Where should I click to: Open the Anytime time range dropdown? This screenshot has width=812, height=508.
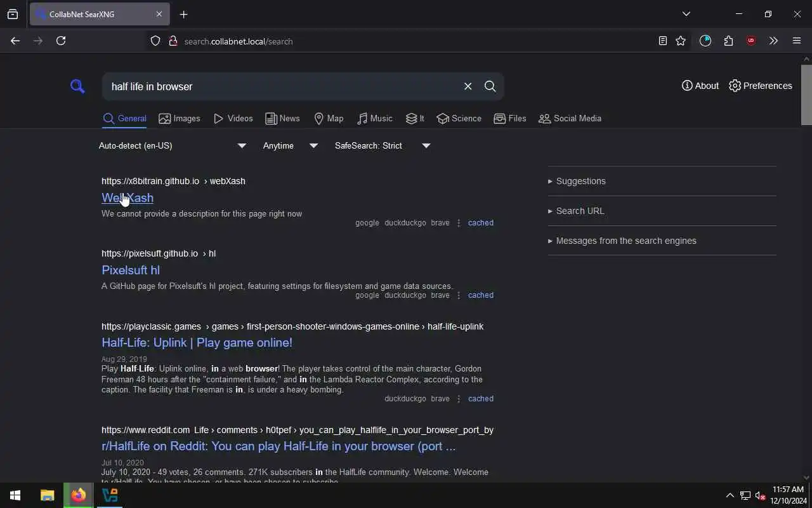coord(291,145)
